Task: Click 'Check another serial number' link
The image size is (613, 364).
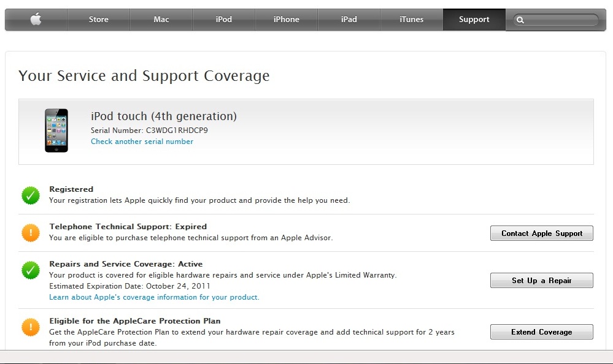Action: pyautogui.click(x=142, y=142)
